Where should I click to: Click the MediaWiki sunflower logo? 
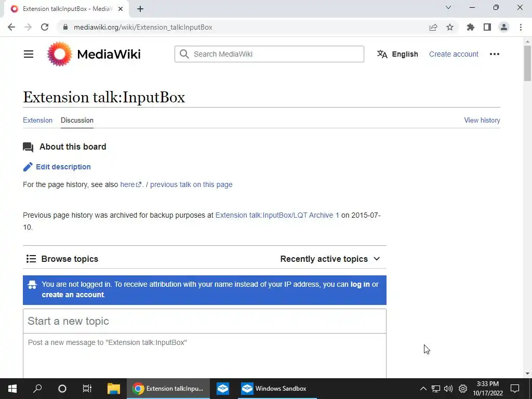[x=60, y=54]
